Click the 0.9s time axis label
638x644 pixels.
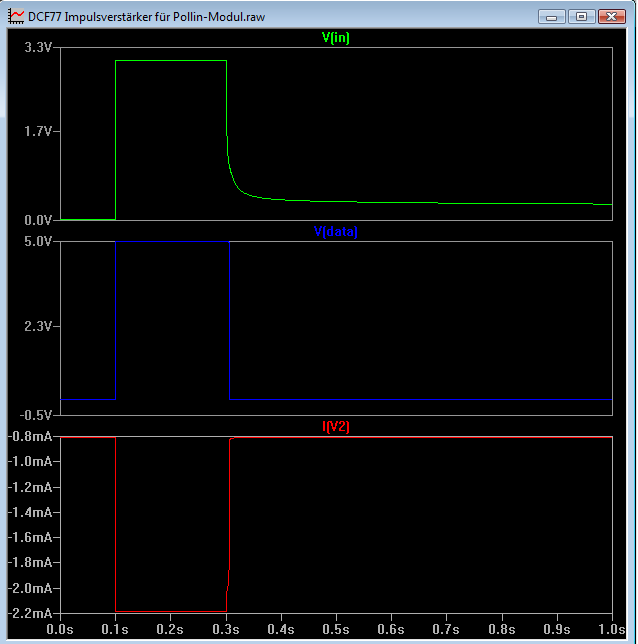[x=557, y=629]
